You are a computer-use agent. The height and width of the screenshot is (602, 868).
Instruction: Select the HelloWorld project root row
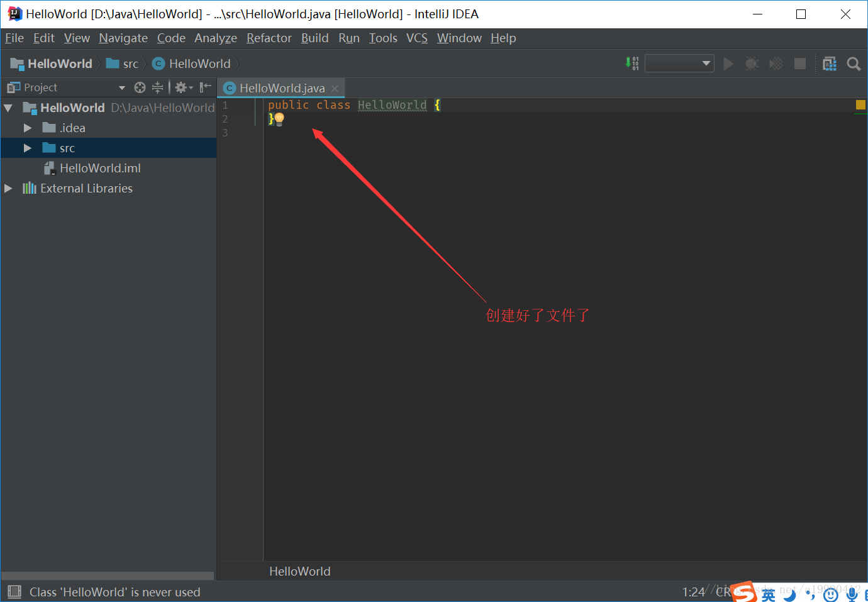point(109,108)
